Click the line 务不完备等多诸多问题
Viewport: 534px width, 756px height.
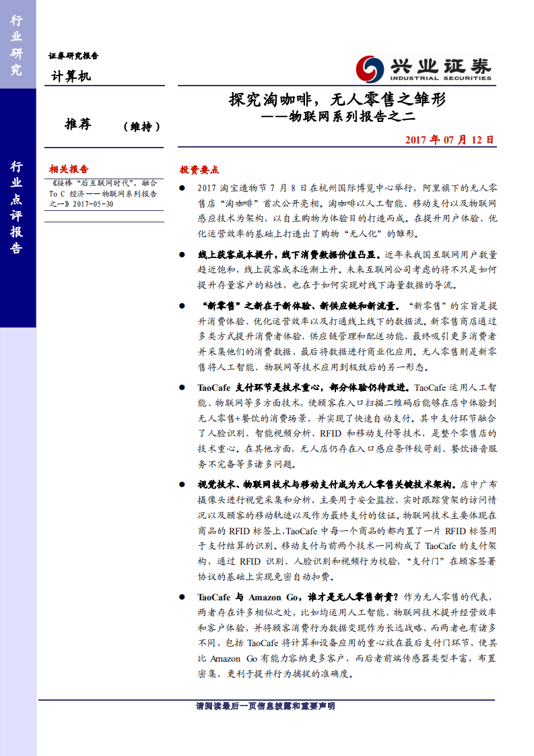point(246,464)
